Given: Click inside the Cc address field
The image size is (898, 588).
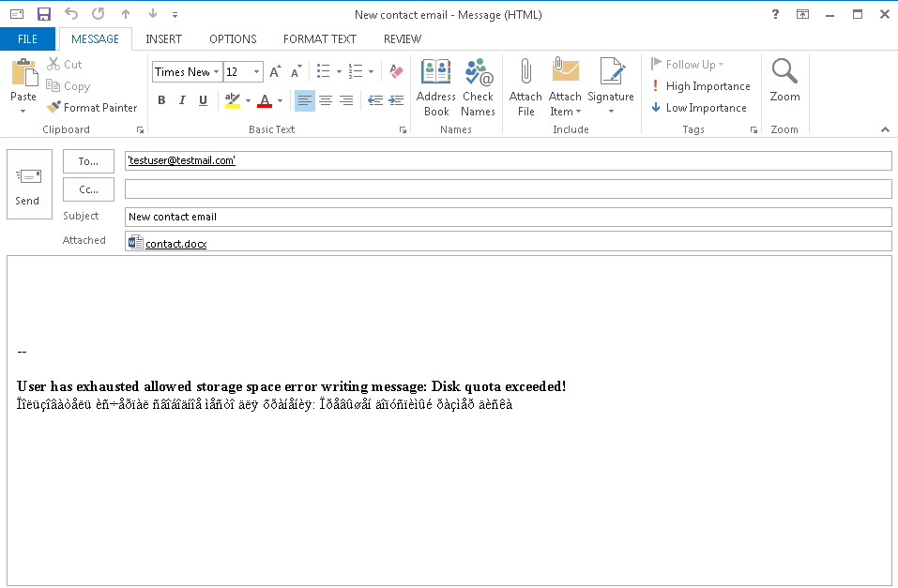Looking at the screenshot, I should click(507, 189).
